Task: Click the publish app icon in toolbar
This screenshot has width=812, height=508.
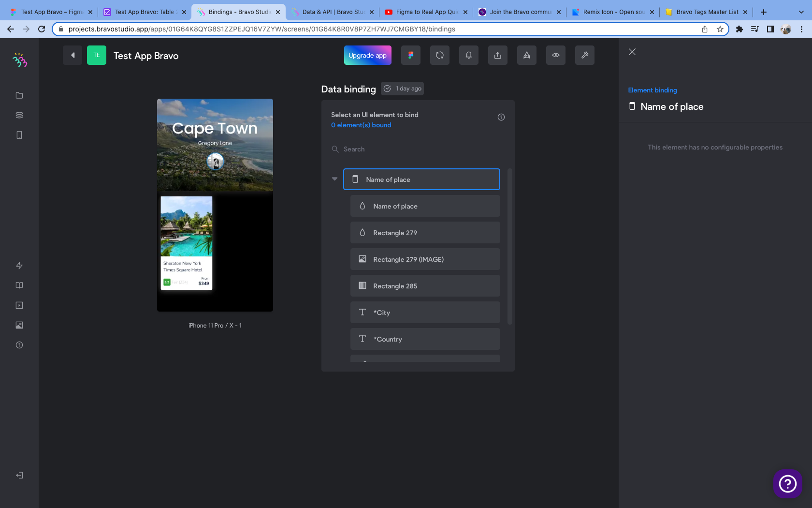Action: click(527, 55)
